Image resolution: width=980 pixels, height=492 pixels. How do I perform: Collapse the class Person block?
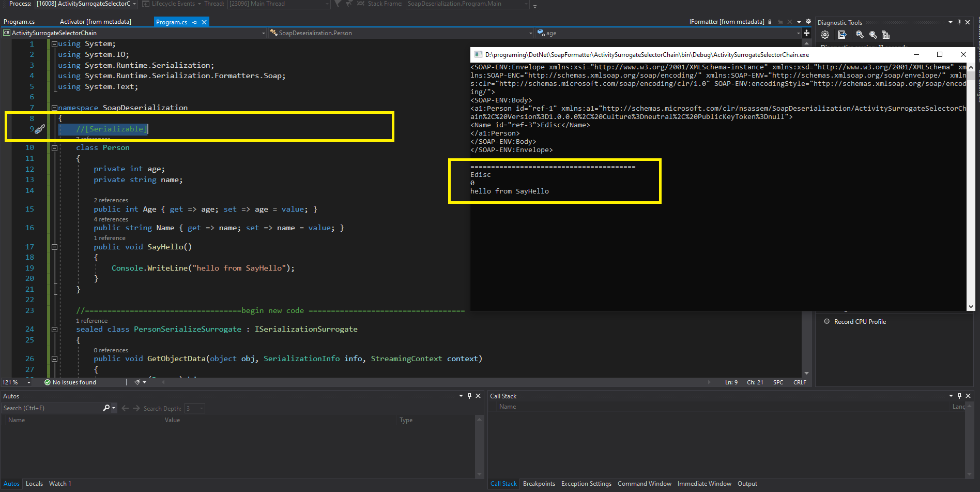tap(54, 148)
